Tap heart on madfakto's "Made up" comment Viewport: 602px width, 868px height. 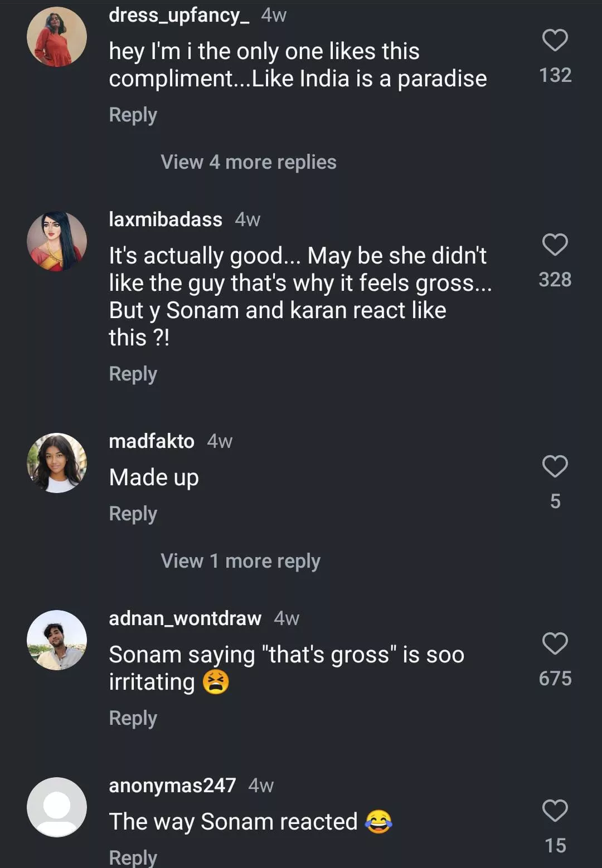tap(555, 466)
